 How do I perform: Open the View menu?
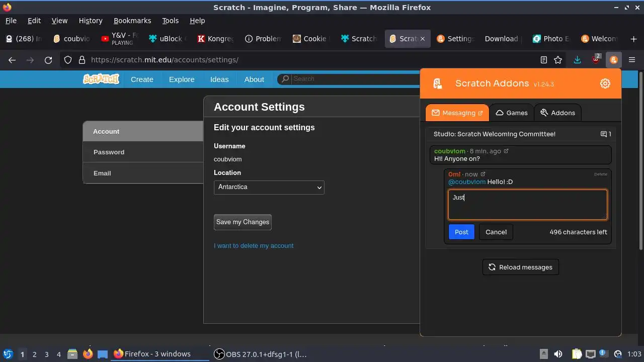(59, 21)
